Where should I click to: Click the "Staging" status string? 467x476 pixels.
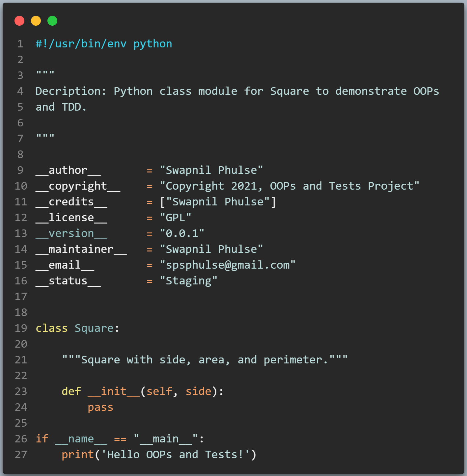click(189, 281)
